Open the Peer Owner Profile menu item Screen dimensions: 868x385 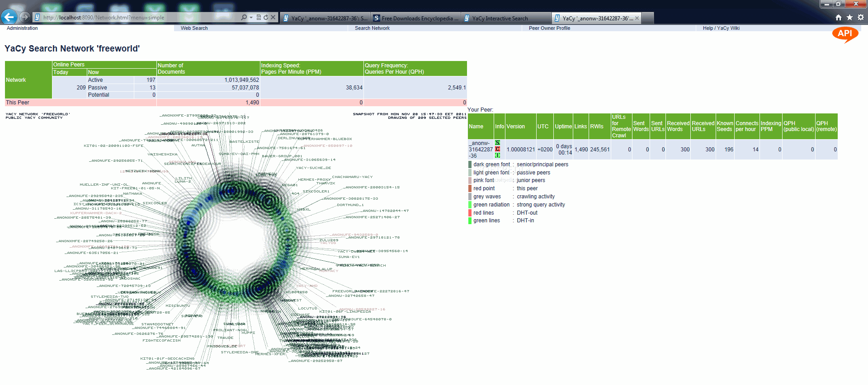coord(549,28)
